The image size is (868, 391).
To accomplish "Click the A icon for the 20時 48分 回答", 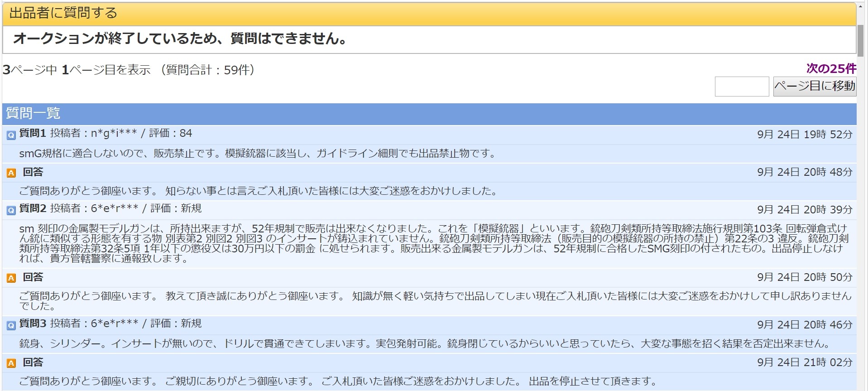I will (x=11, y=173).
